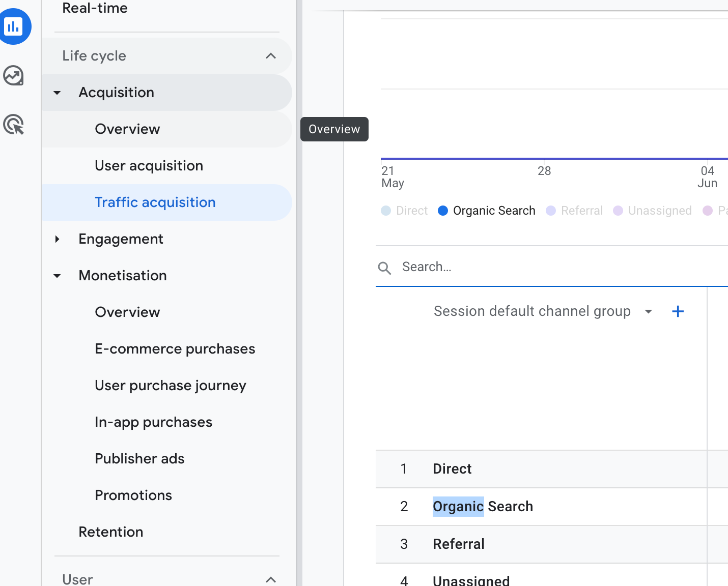Open the Overview under Acquisition
728x586 pixels.
point(127,129)
